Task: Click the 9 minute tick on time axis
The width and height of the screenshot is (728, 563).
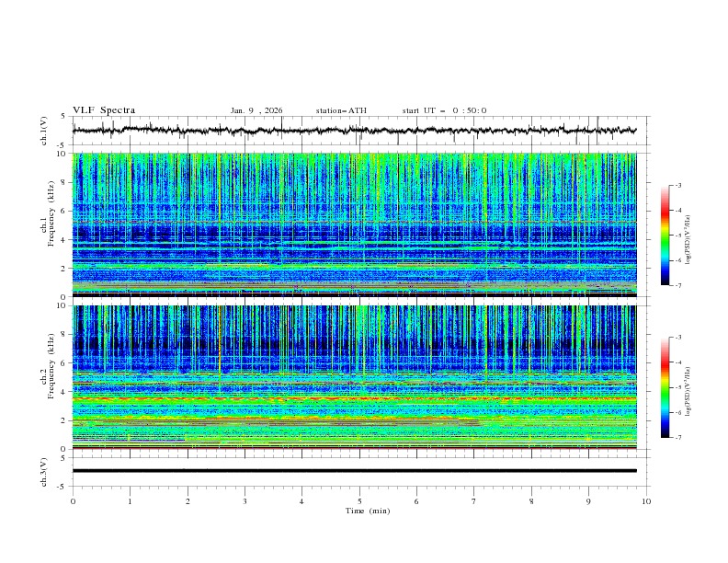Action: [x=589, y=501]
